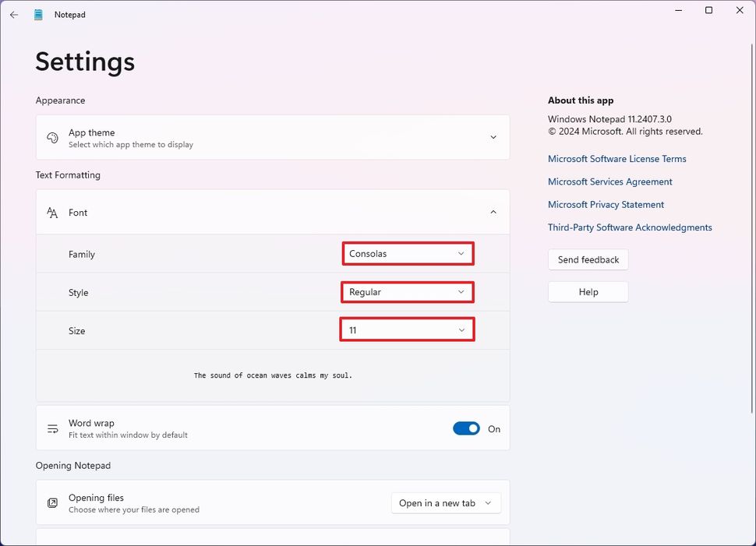Click the App theme glasses icon
Screen dimensions: 756x546
point(52,136)
